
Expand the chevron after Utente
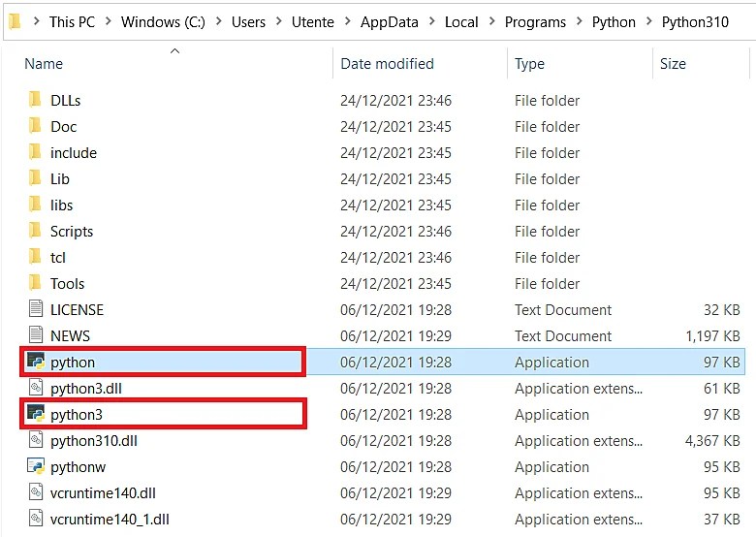[x=348, y=21]
